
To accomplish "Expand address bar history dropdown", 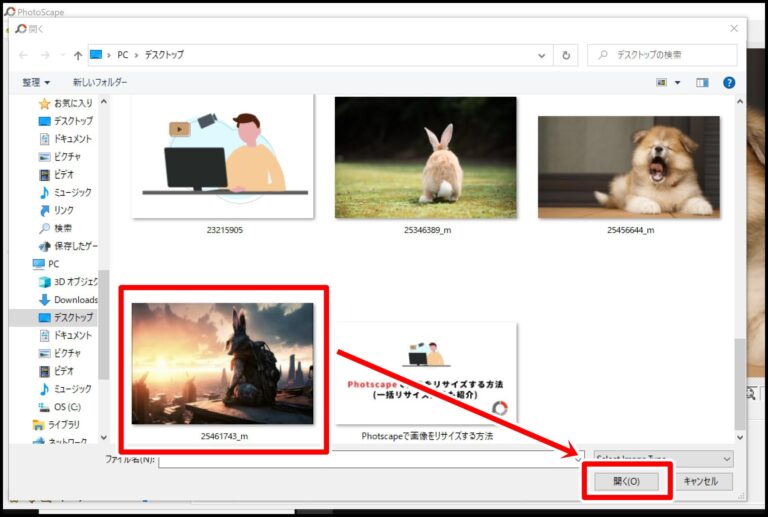I will point(542,55).
